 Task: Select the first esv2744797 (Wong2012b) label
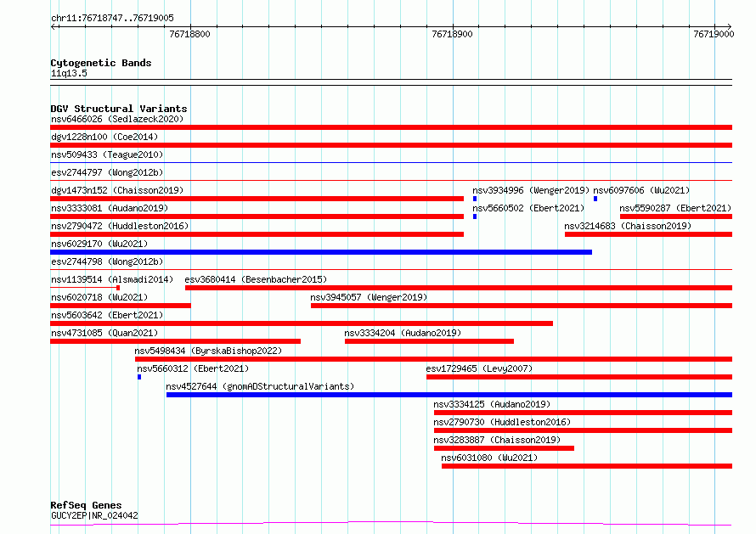(x=107, y=172)
